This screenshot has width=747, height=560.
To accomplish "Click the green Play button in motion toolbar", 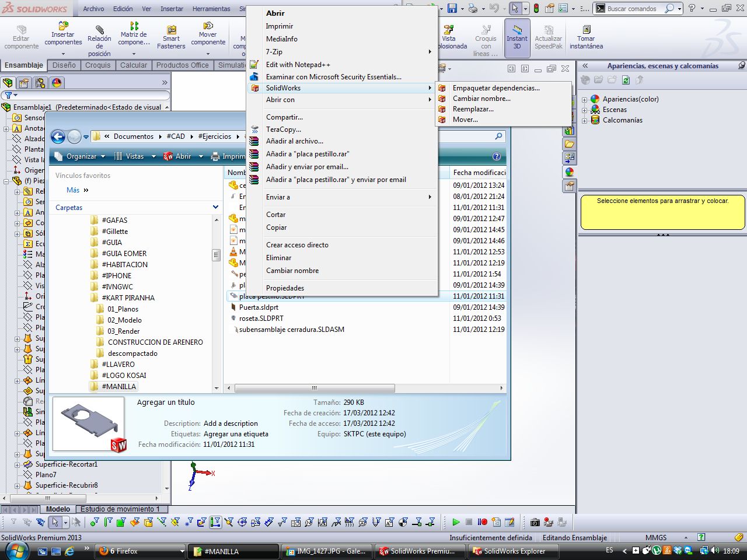I will [x=456, y=522].
